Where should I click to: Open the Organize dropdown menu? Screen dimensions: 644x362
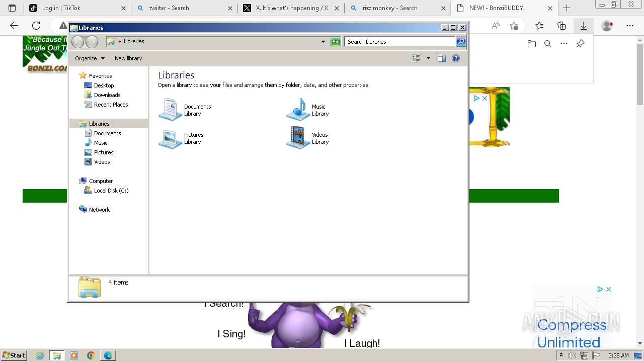click(90, 58)
